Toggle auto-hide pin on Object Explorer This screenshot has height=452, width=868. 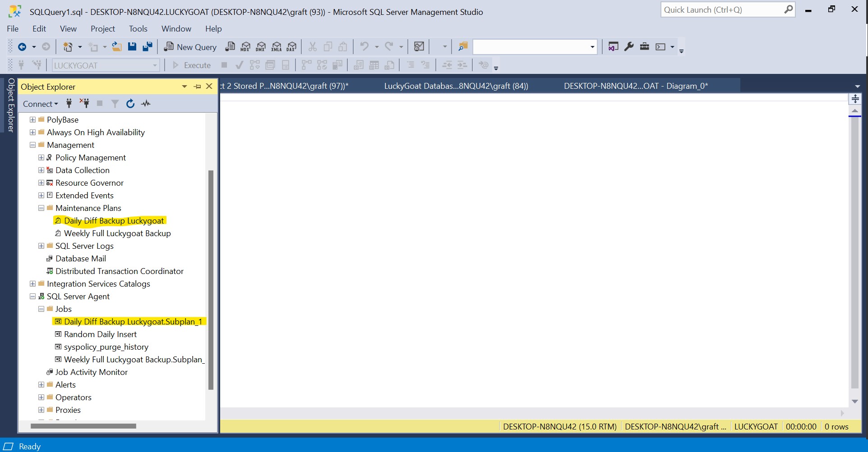197,87
